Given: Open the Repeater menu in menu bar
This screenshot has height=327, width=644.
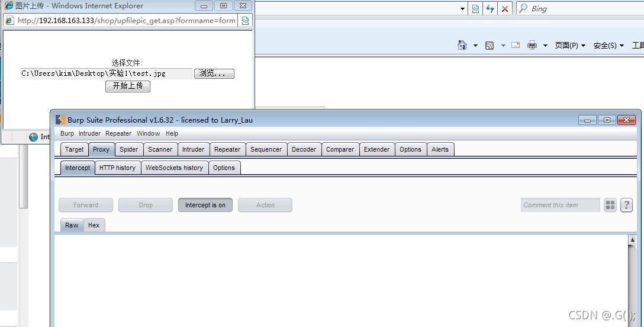Looking at the screenshot, I should (x=118, y=133).
